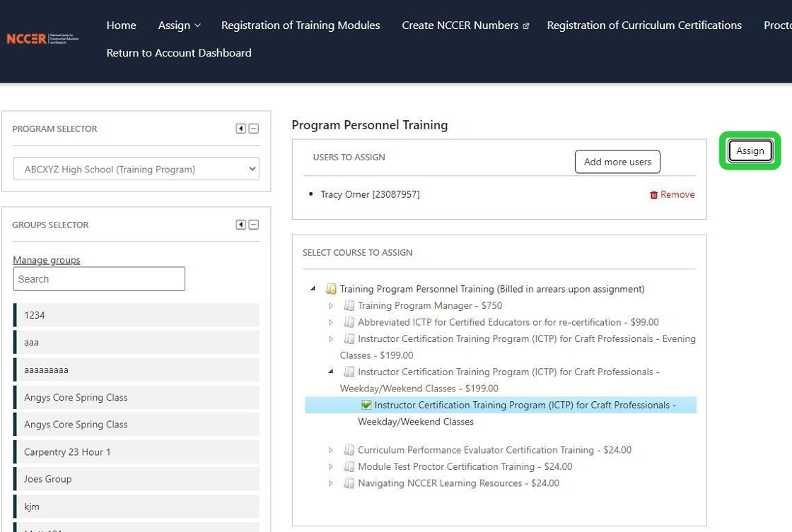The height and width of the screenshot is (532, 792).
Task: Click the book icon beside Module Test Proctor Certification Training
Action: [x=349, y=466]
